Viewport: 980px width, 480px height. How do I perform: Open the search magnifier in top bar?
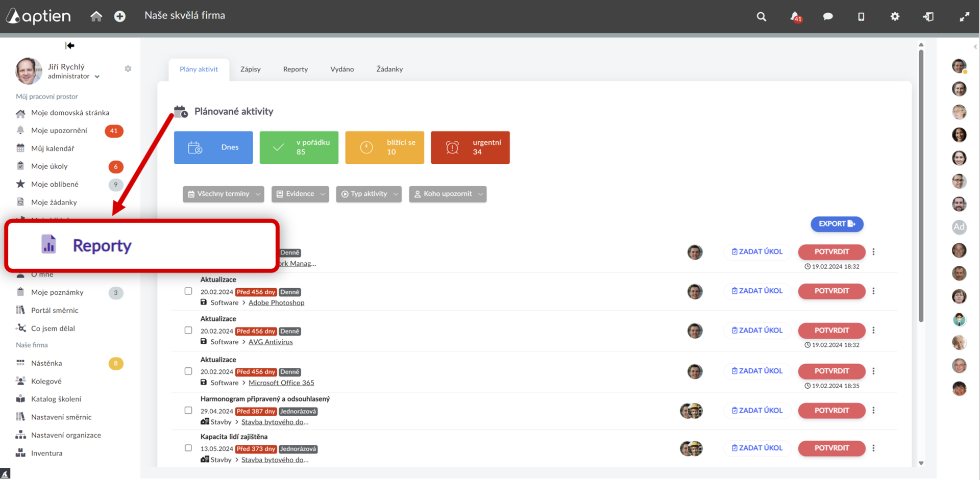(x=761, y=16)
